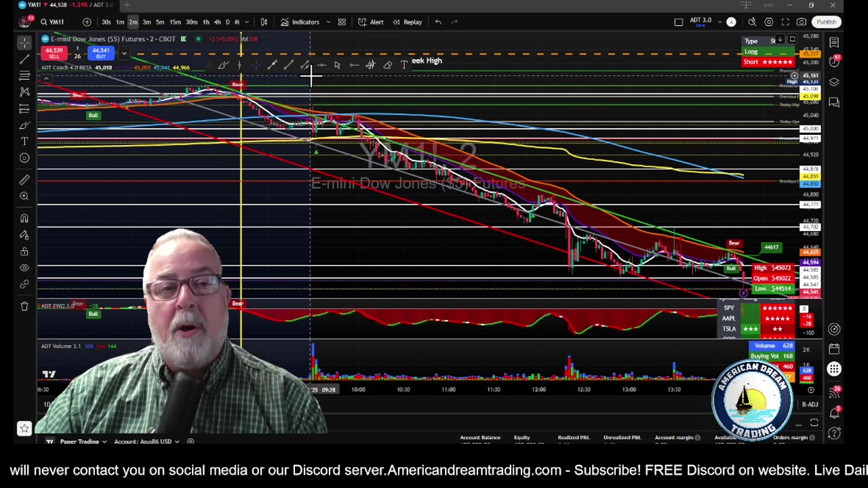
Task: Open the calendar icon in right sidebar
Action: click(834, 350)
